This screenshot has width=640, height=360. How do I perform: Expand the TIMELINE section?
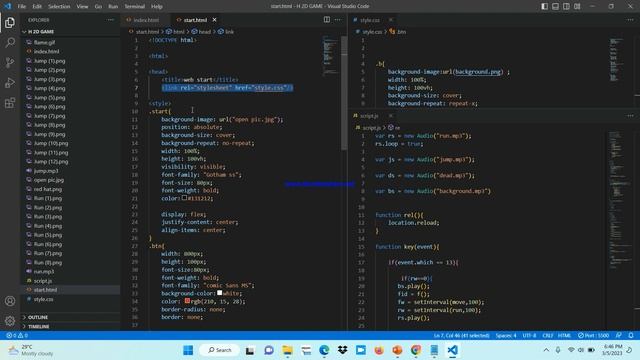[71, 327]
